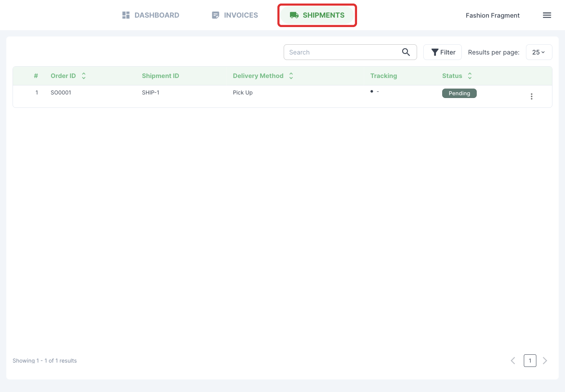Viewport: 565px width, 392px height.
Task: Click the Pending status badge
Action: [459, 93]
